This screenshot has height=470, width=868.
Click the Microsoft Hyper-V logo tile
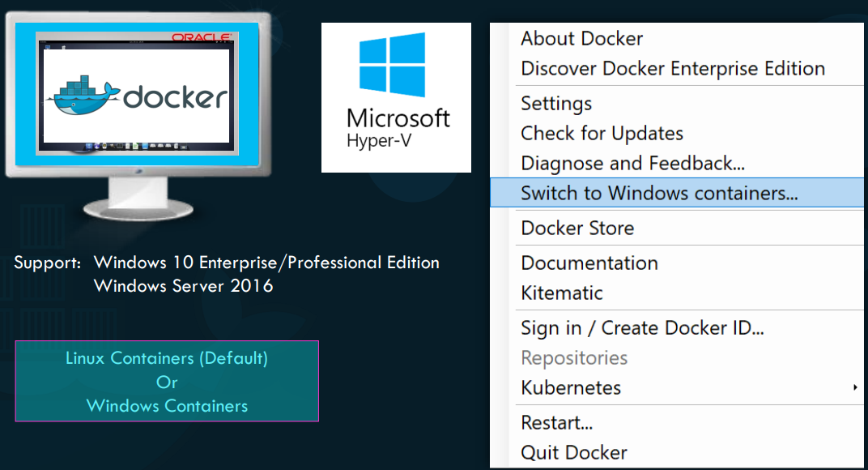[397, 97]
